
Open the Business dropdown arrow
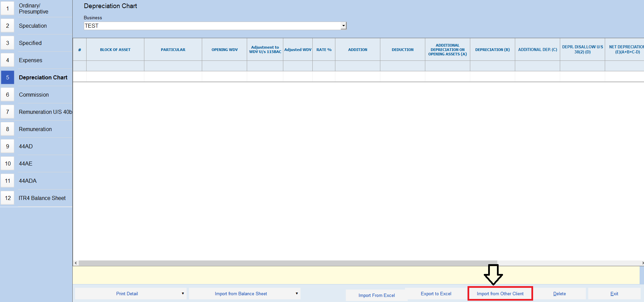[343, 26]
